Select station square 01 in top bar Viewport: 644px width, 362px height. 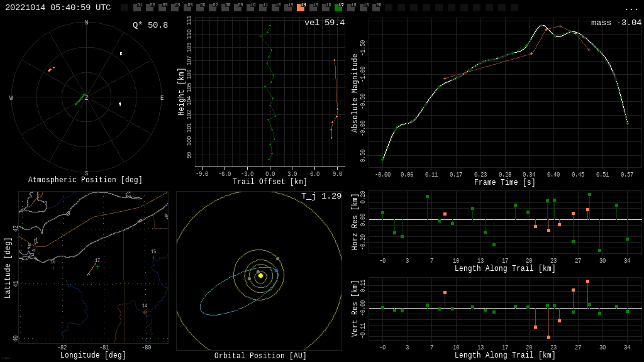137,8
